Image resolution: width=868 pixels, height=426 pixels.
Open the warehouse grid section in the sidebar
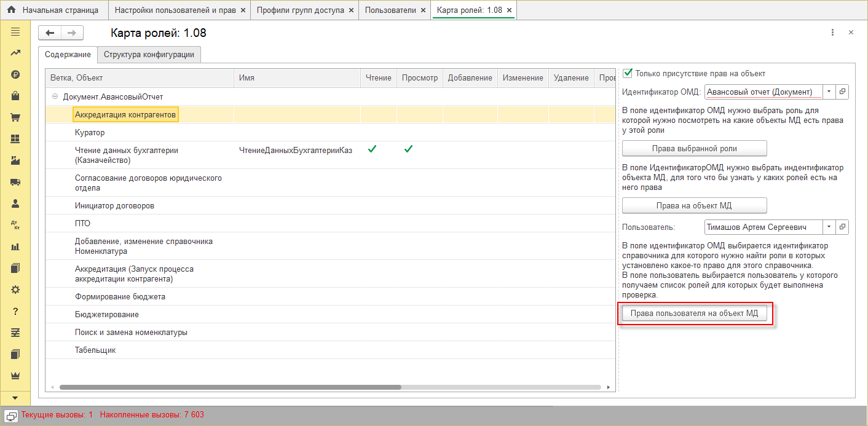click(x=15, y=140)
